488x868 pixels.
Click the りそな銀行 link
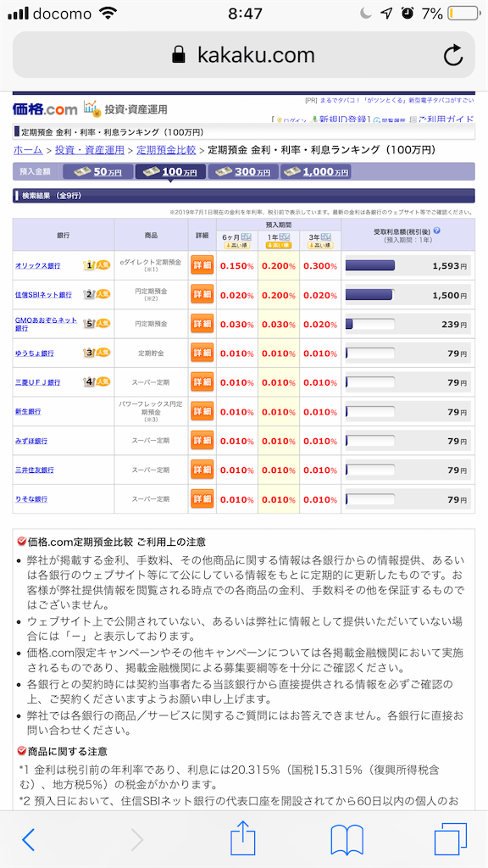point(31,499)
